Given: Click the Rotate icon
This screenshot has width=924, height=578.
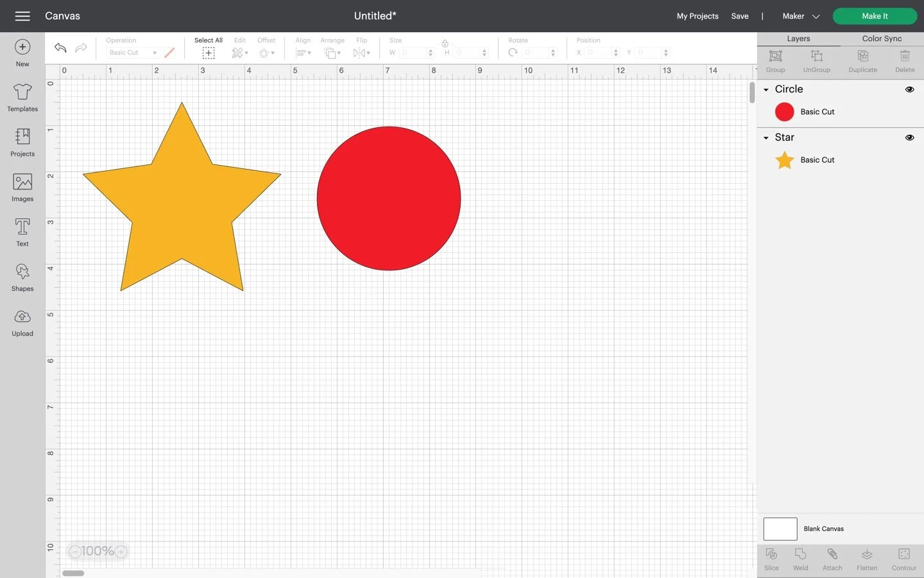Looking at the screenshot, I should pyautogui.click(x=513, y=53).
